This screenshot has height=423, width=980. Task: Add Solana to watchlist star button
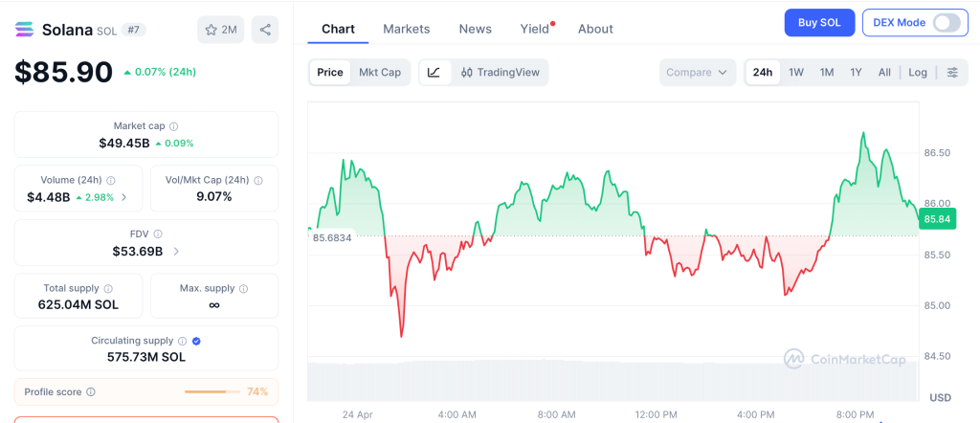220,30
